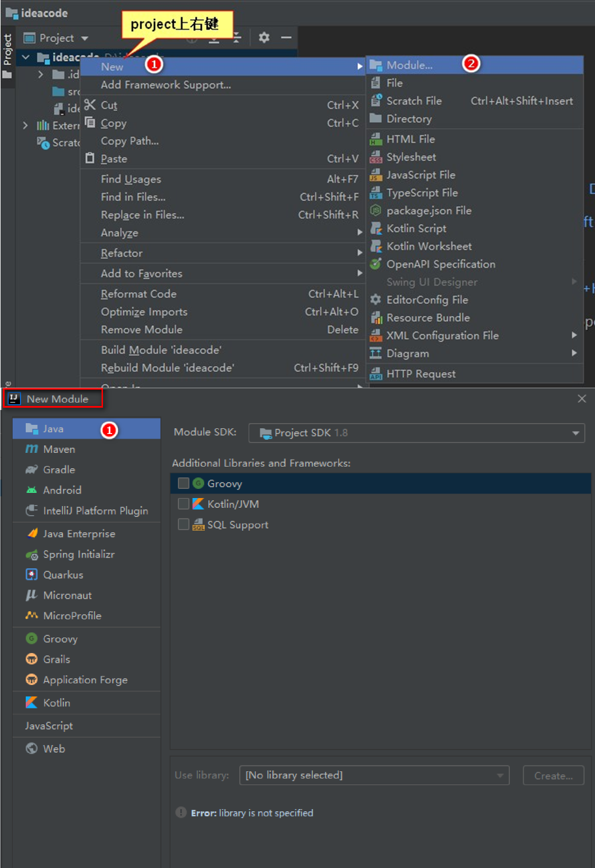Click the Gradle elephant icon

pyautogui.click(x=31, y=469)
